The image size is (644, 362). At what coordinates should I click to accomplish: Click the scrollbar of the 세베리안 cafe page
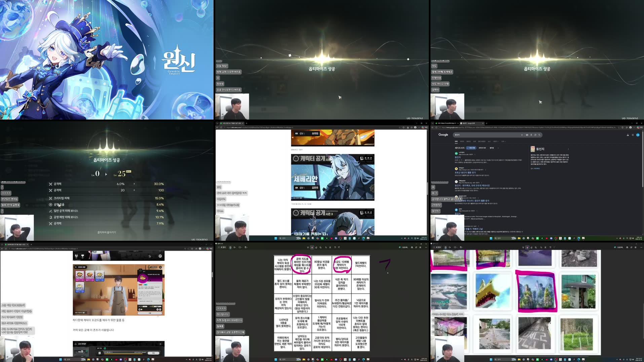427,189
